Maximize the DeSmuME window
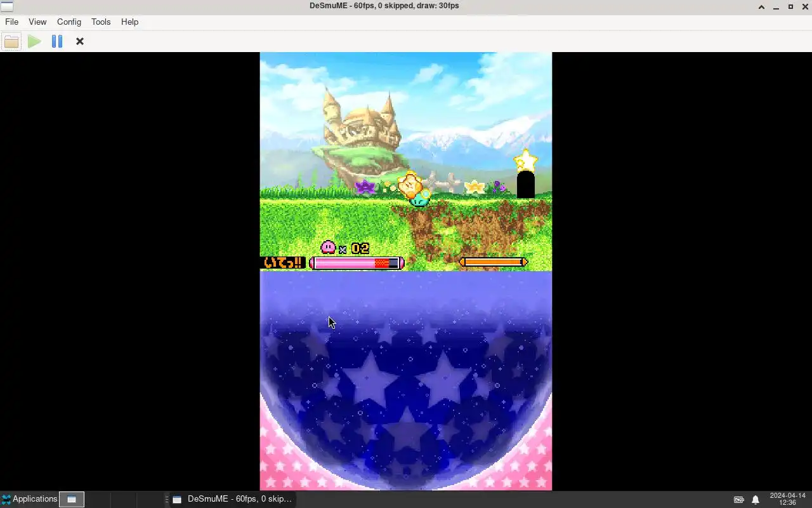The height and width of the screenshot is (508, 812). coord(790,6)
